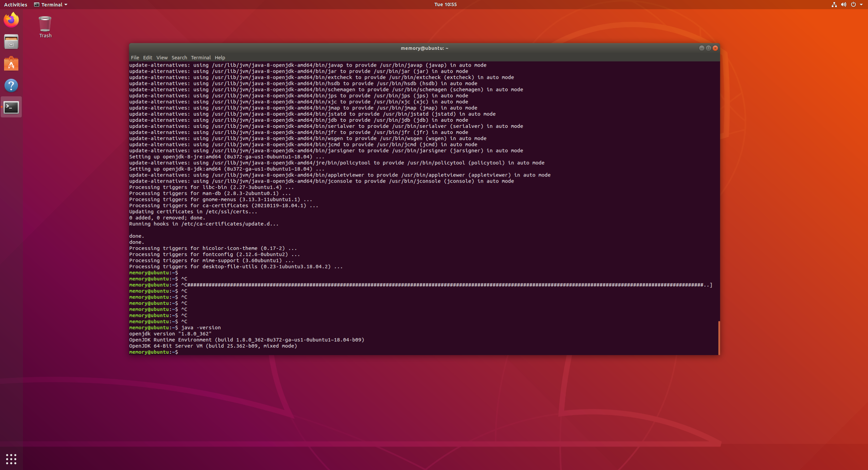Open the Show Applications grid
The width and height of the screenshot is (868, 470).
pos(11,459)
